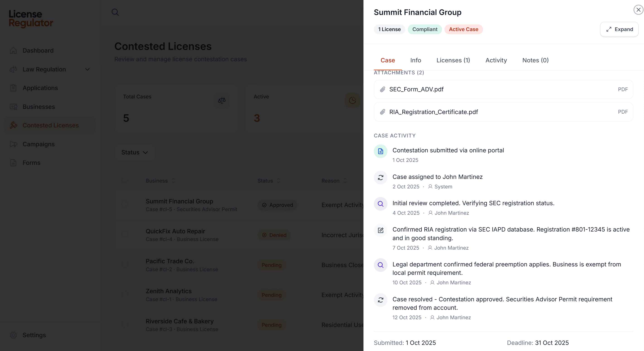
Task: Open Forms in the sidebar
Action: 50,163
